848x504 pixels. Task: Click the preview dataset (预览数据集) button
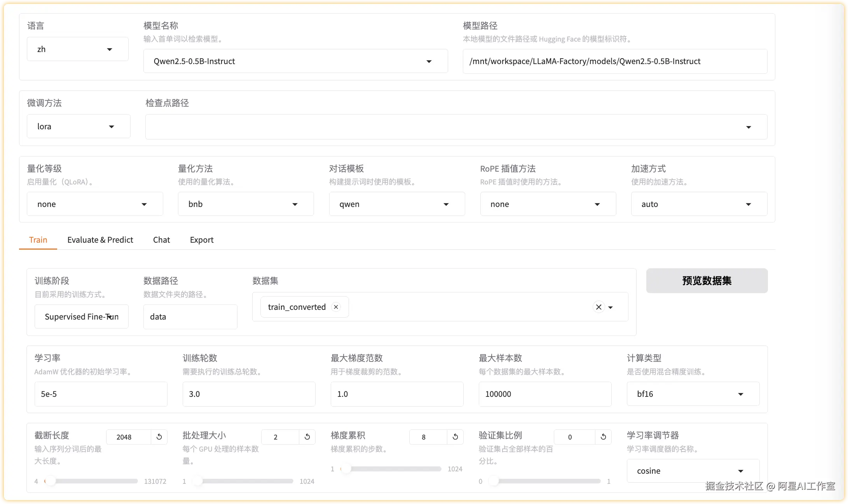click(x=707, y=280)
